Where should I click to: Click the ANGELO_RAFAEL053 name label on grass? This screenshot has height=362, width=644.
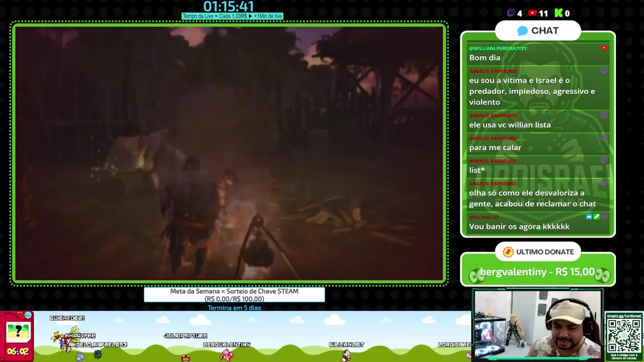[98, 344]
